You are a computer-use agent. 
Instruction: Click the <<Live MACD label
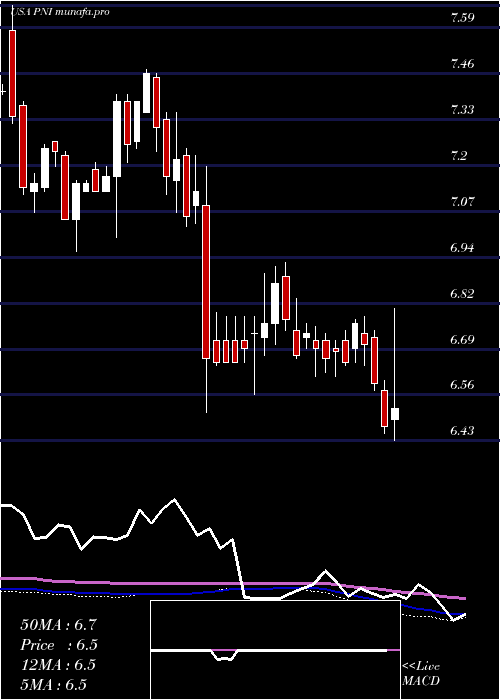tap(421, 674)
